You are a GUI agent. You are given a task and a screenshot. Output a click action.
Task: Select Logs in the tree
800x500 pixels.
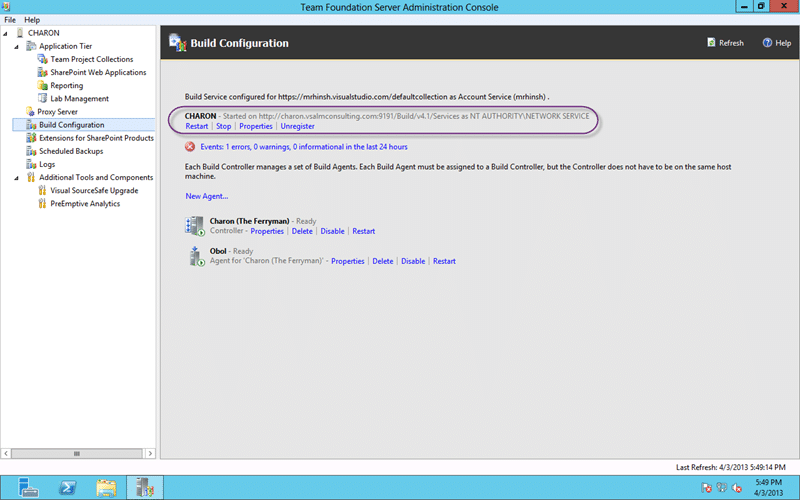47,164
